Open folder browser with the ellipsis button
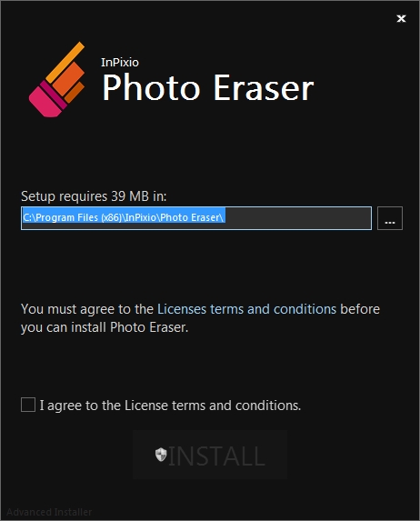 point(390,218)
